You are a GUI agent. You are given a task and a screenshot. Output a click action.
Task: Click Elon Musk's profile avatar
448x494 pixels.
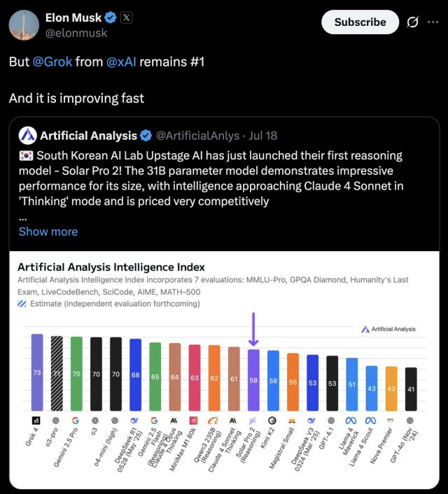(x=24, y=25)
